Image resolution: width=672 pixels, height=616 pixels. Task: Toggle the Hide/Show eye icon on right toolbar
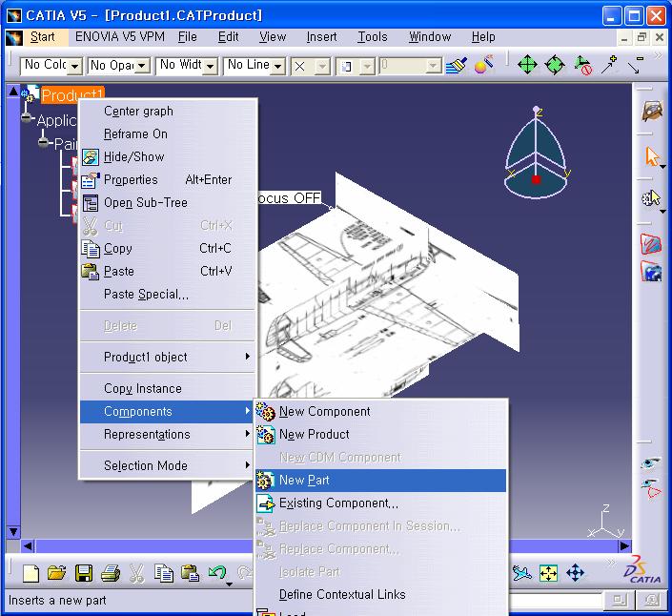(651, 463)
